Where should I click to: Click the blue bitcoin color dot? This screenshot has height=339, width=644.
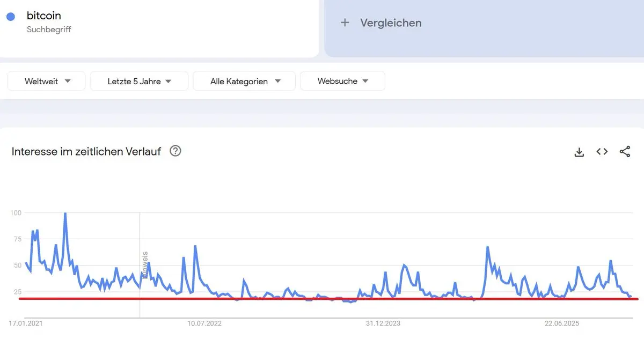pyautogui.click(x=11, y=17)
